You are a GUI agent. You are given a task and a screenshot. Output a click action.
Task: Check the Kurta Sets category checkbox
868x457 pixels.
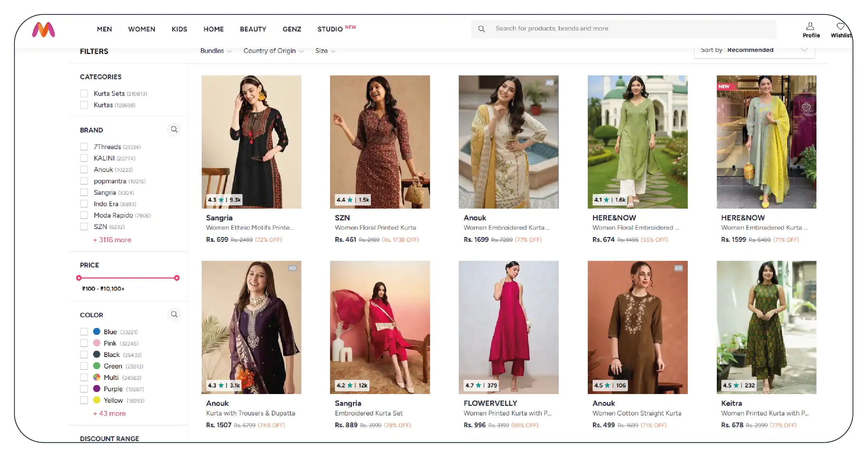(x=84, y=93)
